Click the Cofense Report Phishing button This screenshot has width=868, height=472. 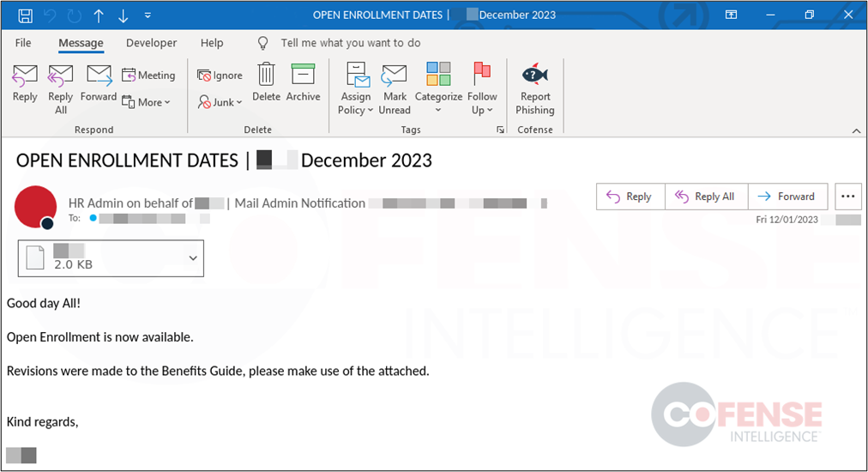click(534, 88)
